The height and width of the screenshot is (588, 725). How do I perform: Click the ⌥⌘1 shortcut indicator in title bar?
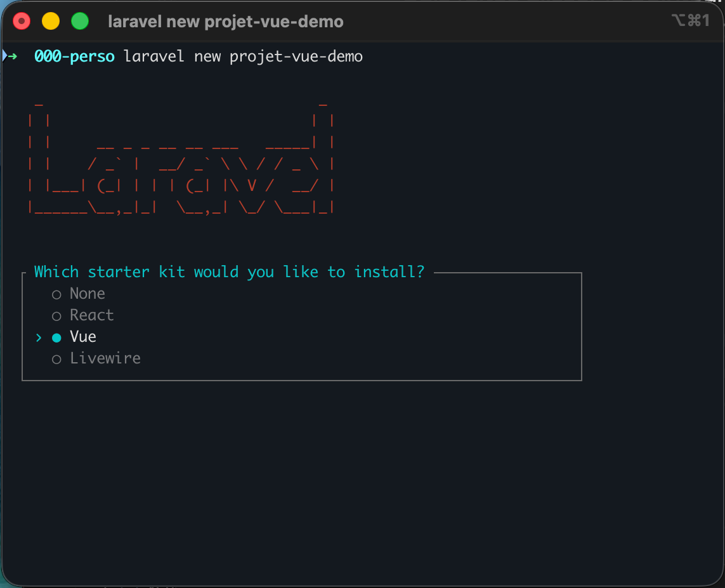690,21
